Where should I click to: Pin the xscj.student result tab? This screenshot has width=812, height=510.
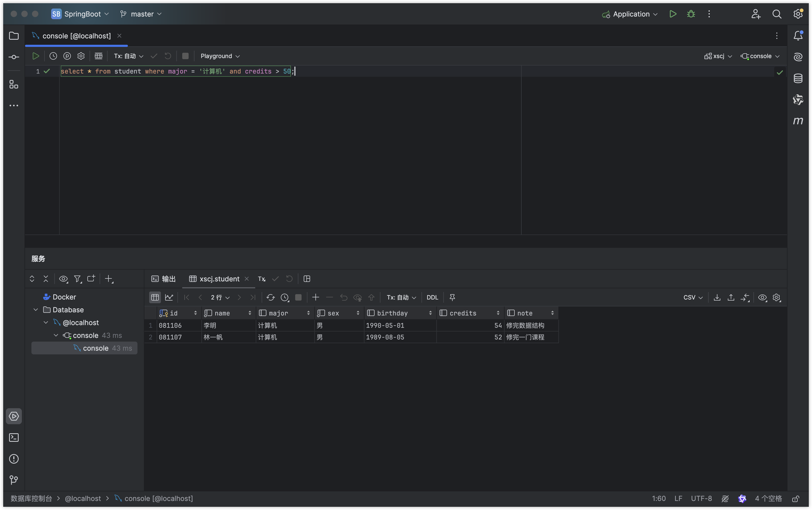452,297
